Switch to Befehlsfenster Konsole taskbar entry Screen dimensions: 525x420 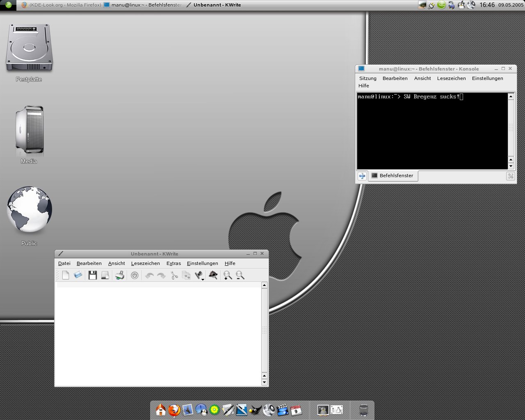click(x=143, y=5)
